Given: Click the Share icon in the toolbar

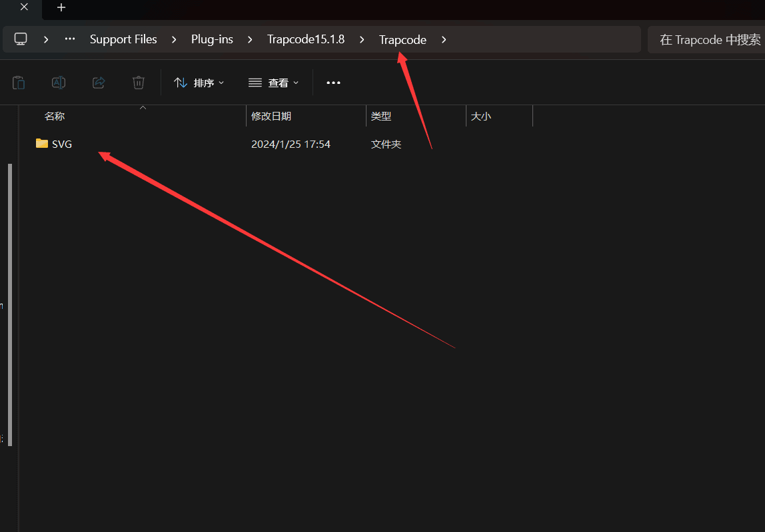Looking at the screenshot, I should [x=99, y=83].
